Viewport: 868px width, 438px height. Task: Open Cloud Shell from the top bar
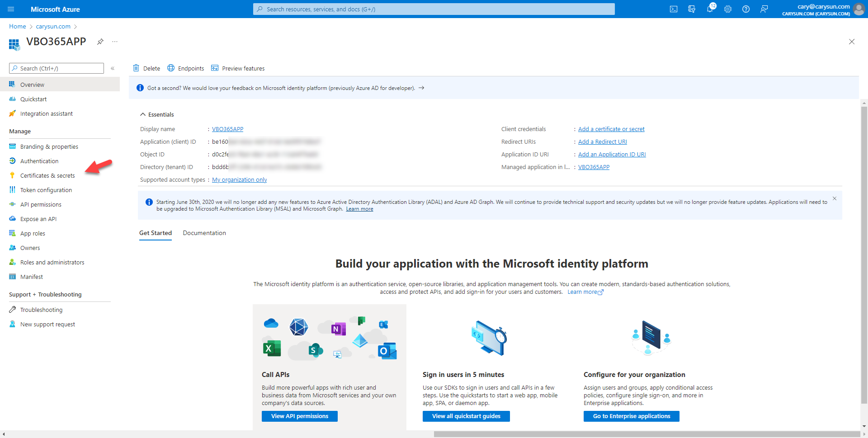674,9
